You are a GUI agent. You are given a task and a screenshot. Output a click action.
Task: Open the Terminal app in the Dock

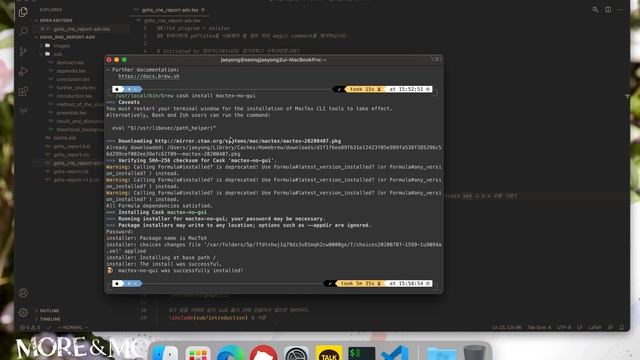362,353
